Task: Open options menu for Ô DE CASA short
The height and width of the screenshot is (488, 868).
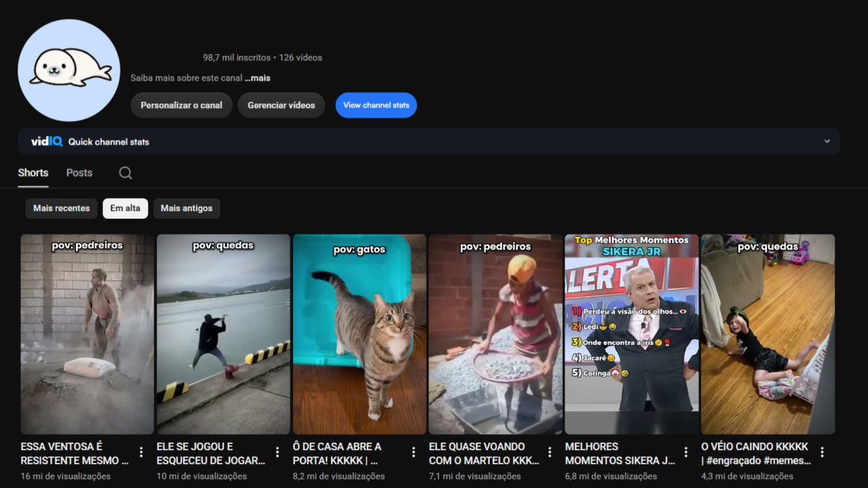Action: coord(414,452)
